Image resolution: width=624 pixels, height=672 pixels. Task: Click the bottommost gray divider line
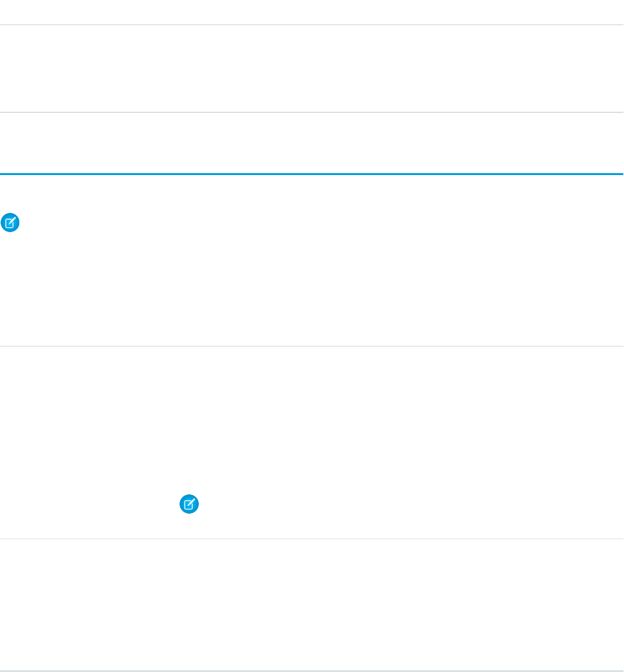(312, 671)
